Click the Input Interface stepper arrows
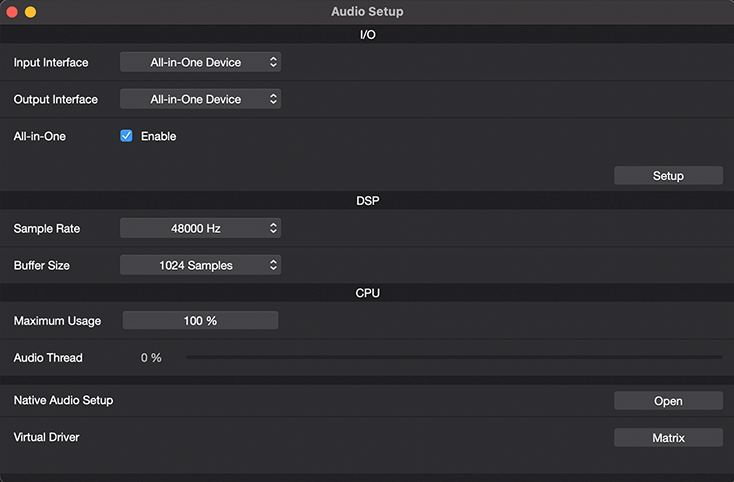The image size is (734, 482). coord(273,62)
